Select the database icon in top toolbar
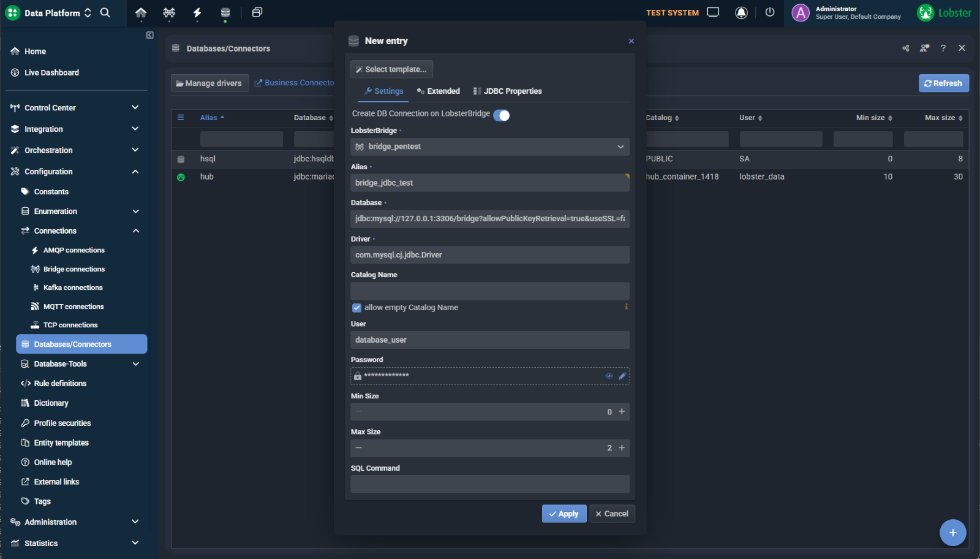This screenshot has width=980, height=559. [x=225, y=13]
